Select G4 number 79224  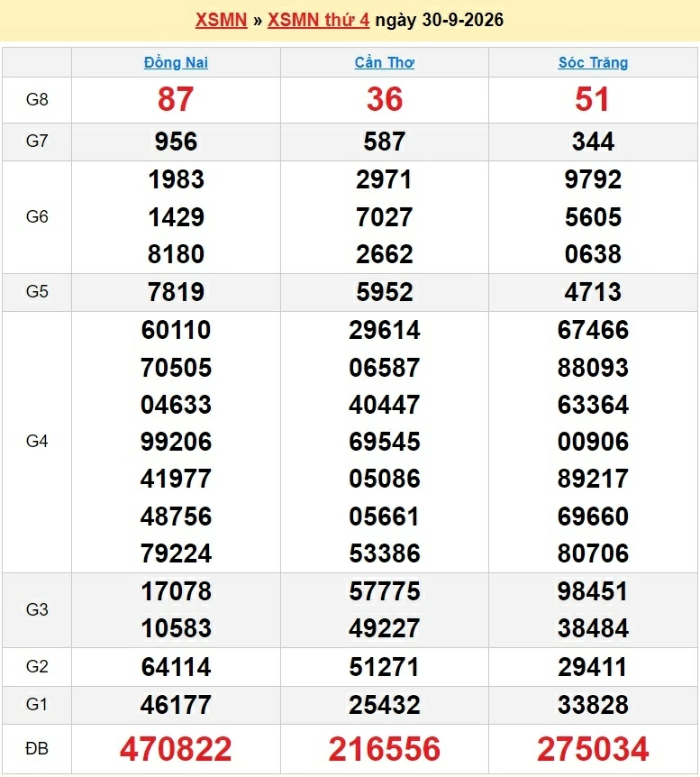pyautogui.click(x=176, y=553)
